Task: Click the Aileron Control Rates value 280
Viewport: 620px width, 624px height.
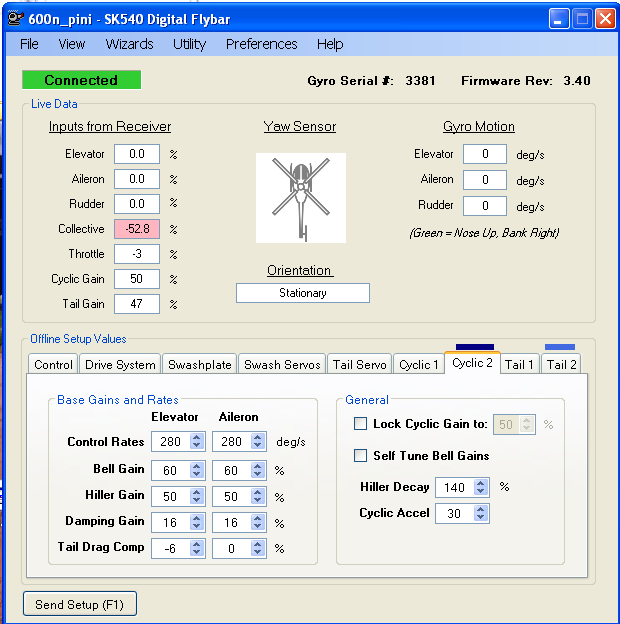Action: pos(232,442)
